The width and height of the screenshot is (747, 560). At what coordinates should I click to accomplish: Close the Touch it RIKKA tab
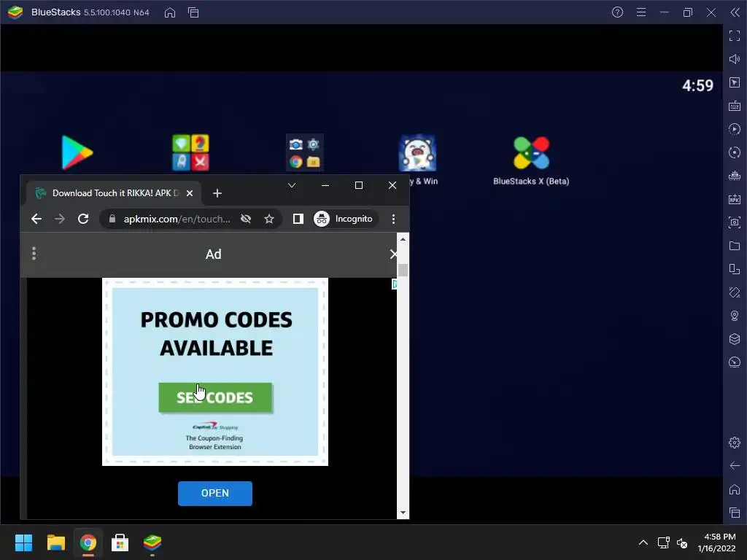click(x=190, y=192)
